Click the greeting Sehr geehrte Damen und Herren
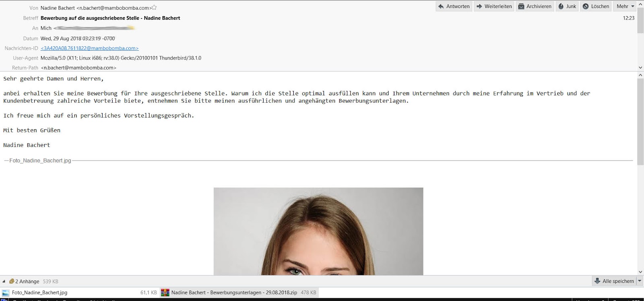Image resolution: width=644 pixels, height=301 pixels. coord(54,79)
